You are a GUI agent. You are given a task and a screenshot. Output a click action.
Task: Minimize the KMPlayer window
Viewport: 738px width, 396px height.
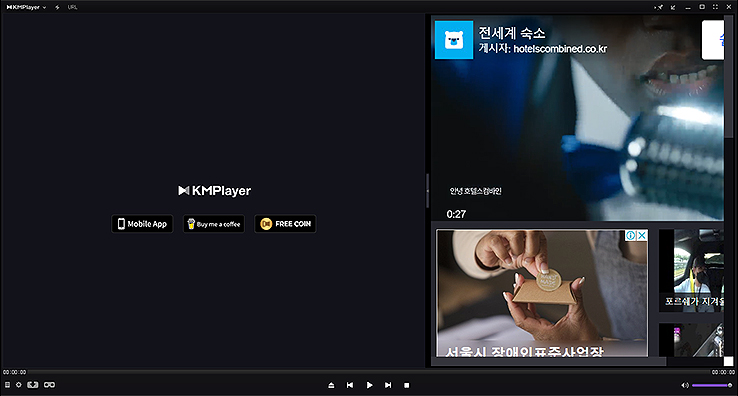(688, 7)
